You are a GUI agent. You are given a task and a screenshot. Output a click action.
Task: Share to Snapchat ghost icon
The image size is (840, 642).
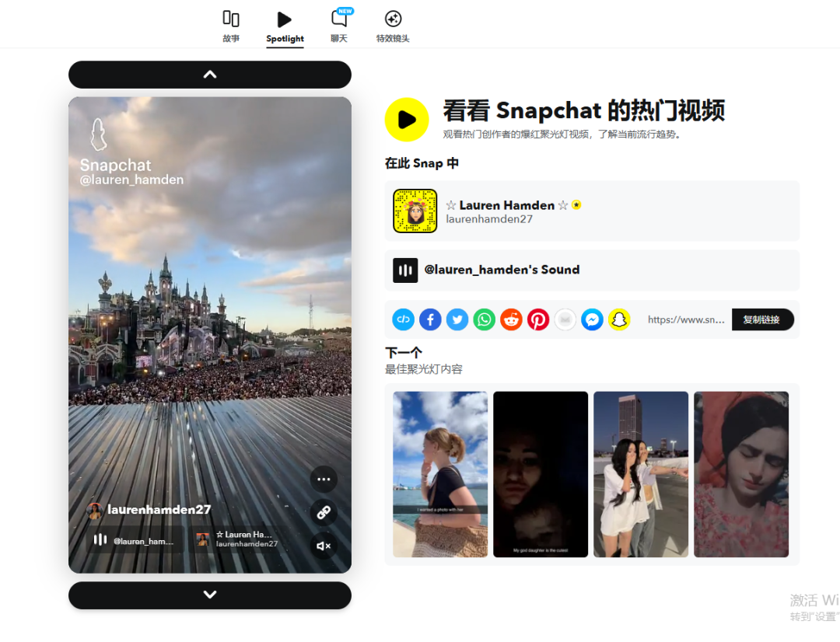(x=619, y=319)
